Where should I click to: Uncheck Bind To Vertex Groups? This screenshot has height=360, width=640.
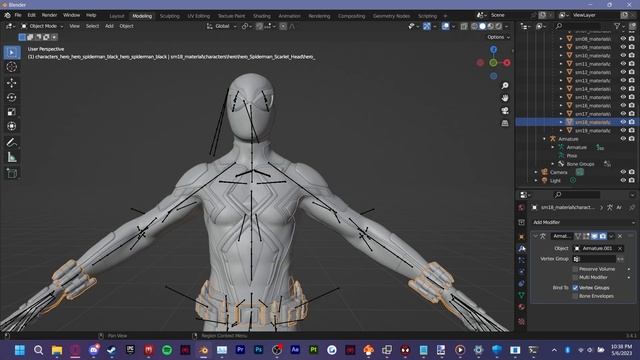[x=575, y=288]
